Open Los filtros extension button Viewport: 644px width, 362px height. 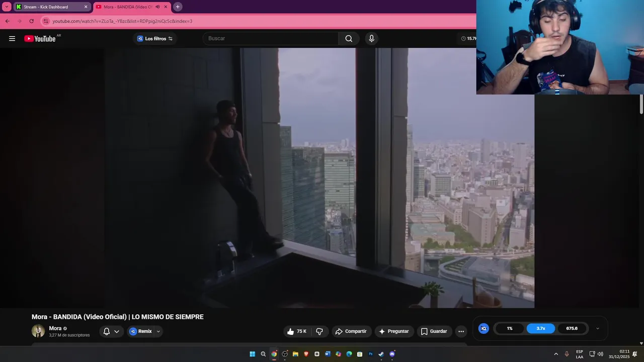[155, 39]
